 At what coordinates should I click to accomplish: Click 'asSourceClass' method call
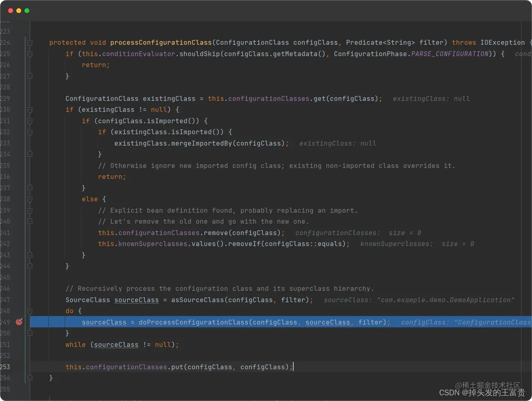pyautogui.click(x=198, y=300)
